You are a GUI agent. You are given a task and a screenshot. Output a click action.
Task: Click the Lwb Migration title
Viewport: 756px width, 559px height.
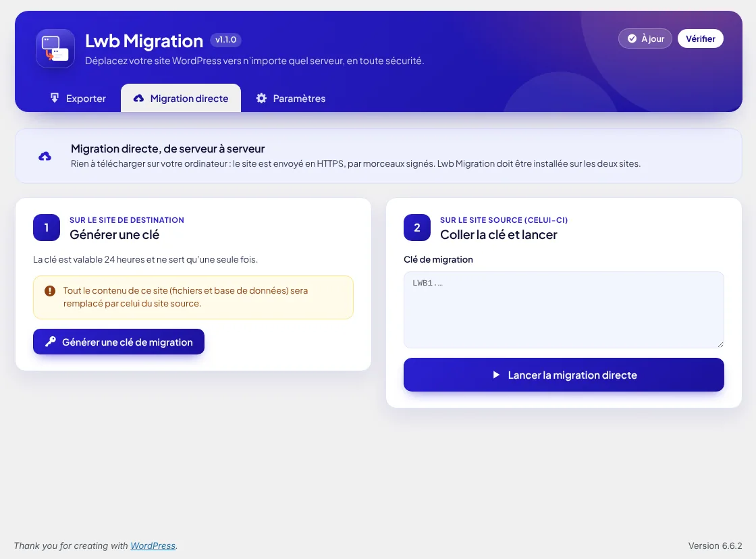pyautogui.click(x=144, y=41)
